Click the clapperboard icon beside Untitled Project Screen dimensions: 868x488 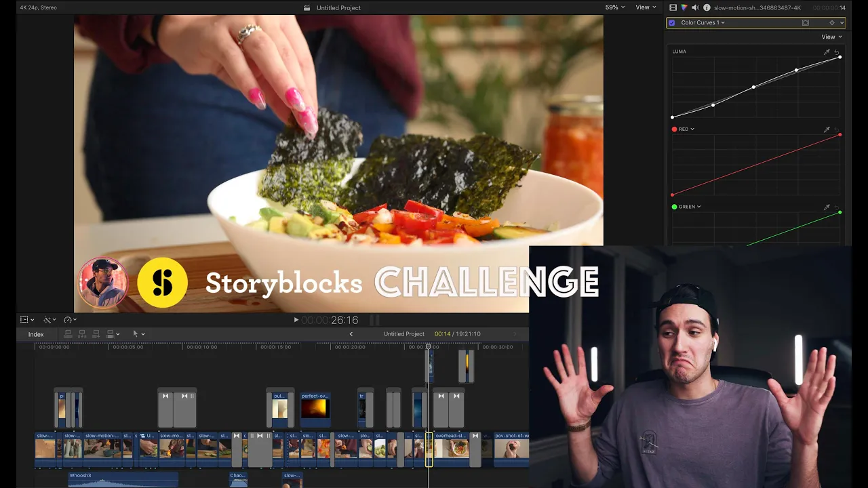[307, 7]
